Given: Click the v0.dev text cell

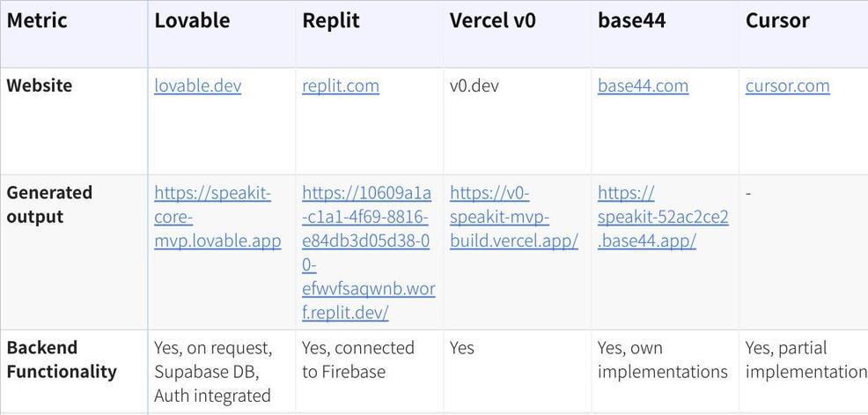Looking at the screenshot, I should pos(474,85).
